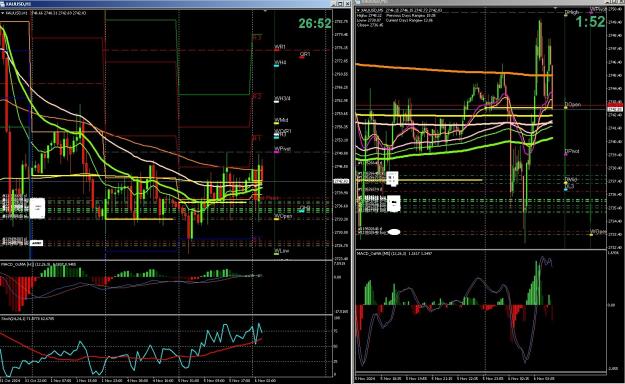Click the DHigh label on M5 chart
Image resolution: width=625 pixels, height=384 pixels.
coord(572,13)
